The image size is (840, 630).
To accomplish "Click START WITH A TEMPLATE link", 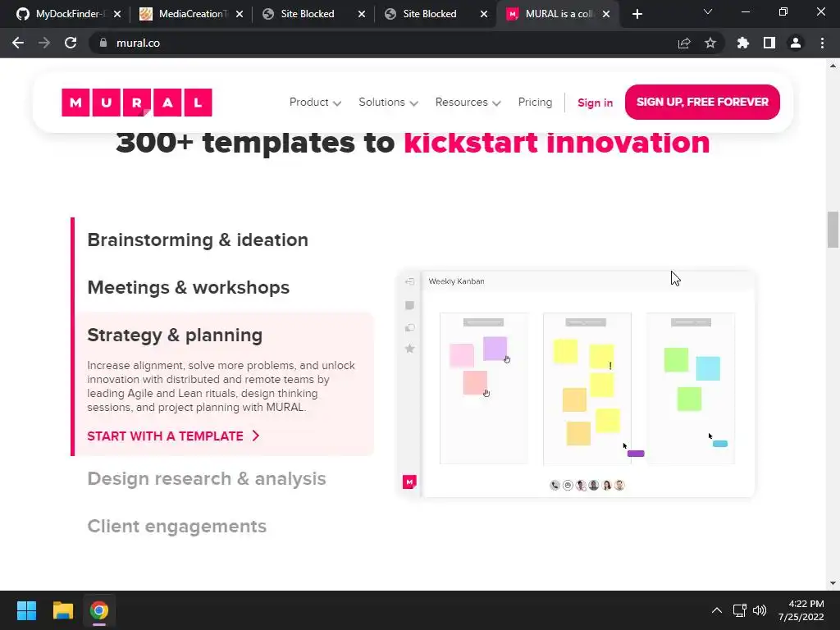I will pos(173,436).
